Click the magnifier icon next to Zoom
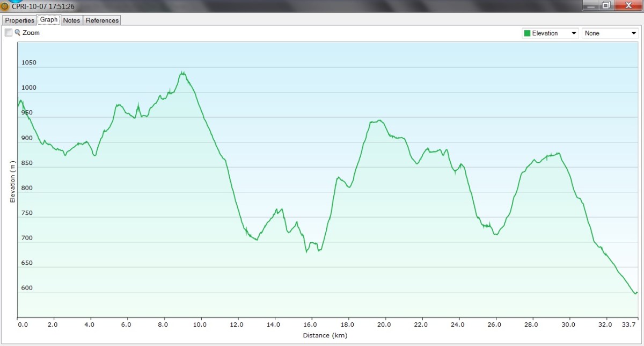 pyautogui.click(x=17, y=33)
